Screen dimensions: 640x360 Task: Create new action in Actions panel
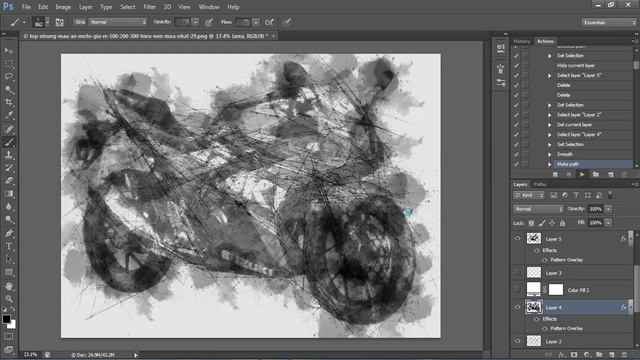click(611, 175)
